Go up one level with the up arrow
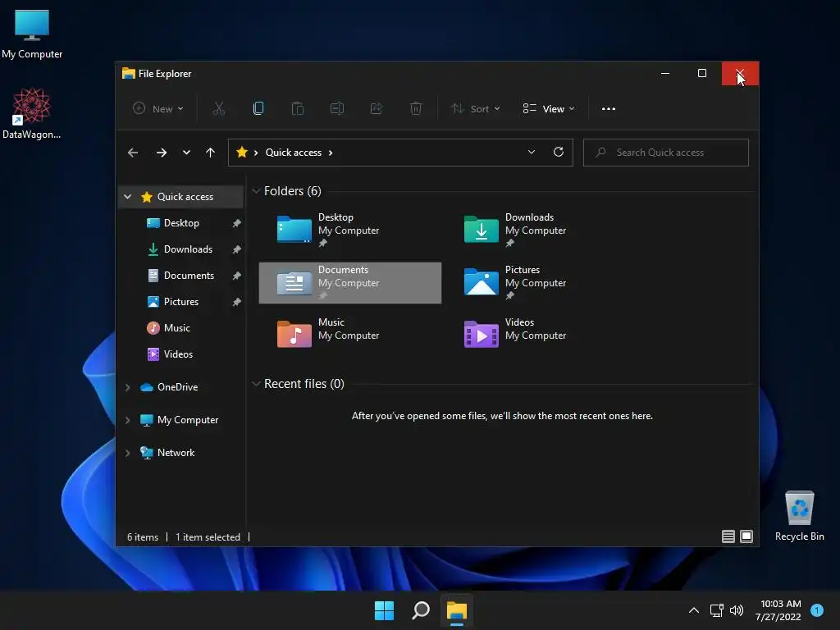Image resolution: width=840 pixels, height=630 pixels. (x=210, y=153)
